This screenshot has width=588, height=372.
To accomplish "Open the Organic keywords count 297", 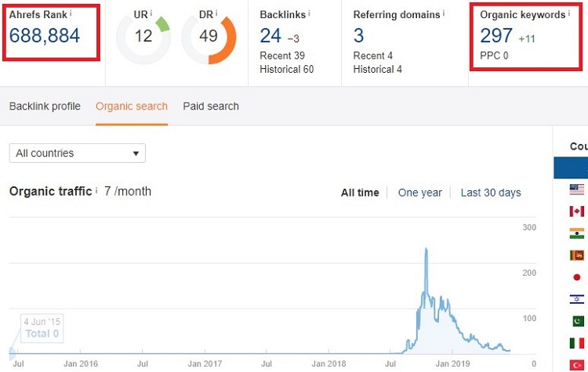I will tap(496, 36).
